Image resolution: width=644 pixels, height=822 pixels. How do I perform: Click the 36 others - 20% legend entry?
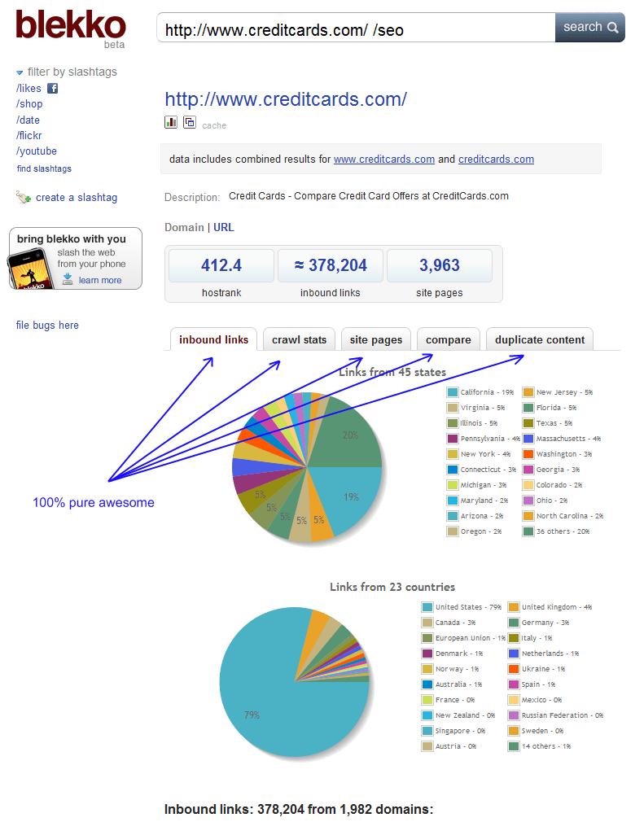(556, 531)
